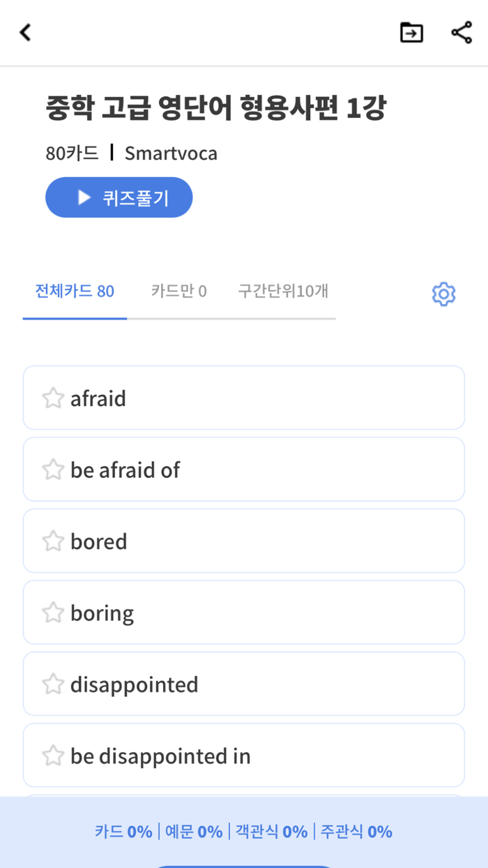The height and width of the screenshot is (868, 488).
Task: Open the 'bored' vocabulary card
Action: tap(244, 540)
